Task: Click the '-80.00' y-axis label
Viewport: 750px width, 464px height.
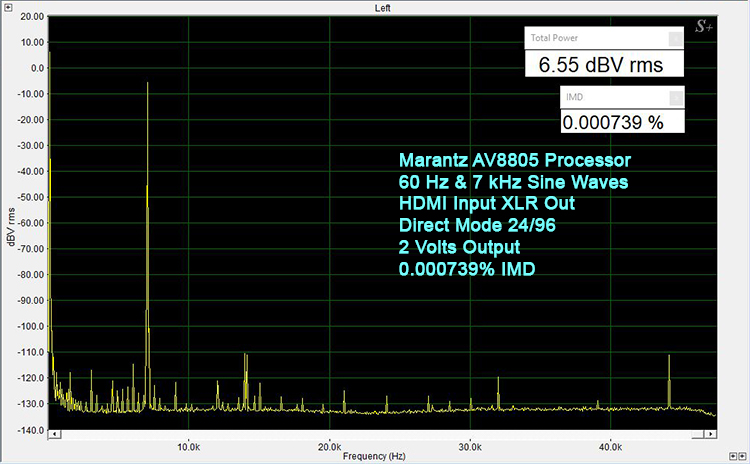Action: tap(31, 275)
